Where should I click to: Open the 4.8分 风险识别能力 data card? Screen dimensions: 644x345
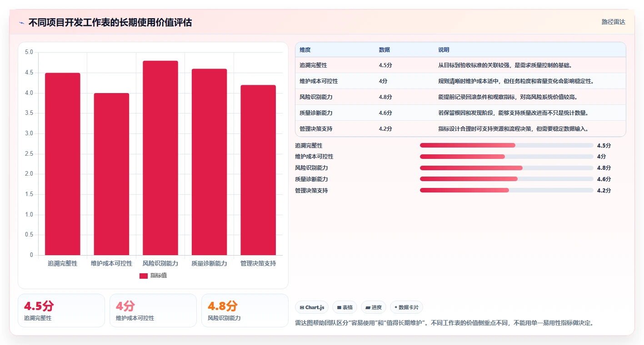coord(245,310)
